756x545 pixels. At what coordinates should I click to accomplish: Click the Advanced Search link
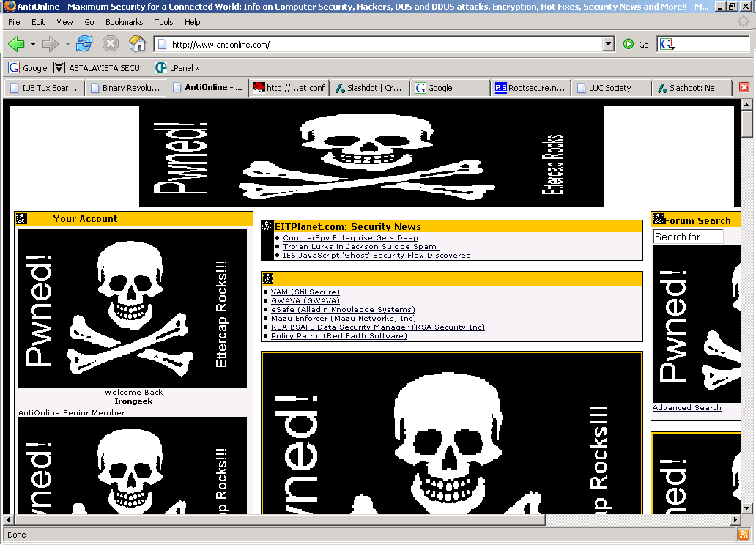coord(686,407)
